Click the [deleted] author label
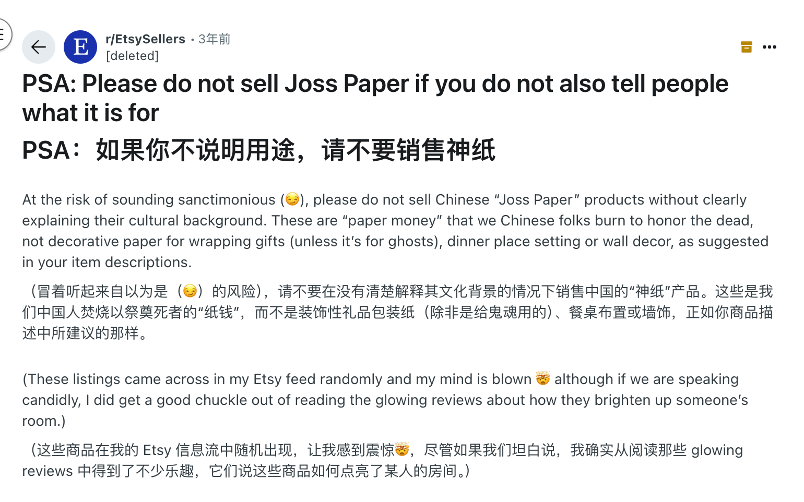The height and width of the screenshot is (502, 804). click(x=132, y=56)
